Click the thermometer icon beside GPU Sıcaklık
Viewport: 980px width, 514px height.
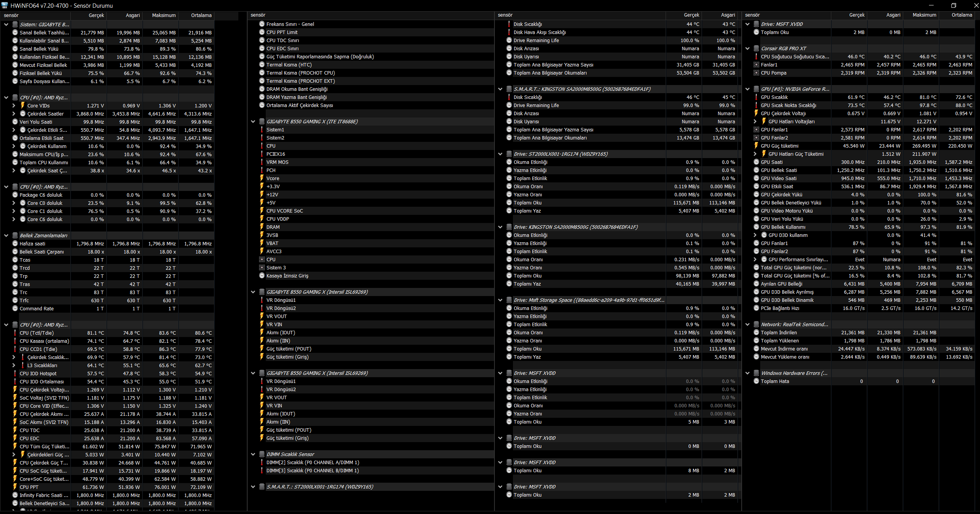pos(756,97)
